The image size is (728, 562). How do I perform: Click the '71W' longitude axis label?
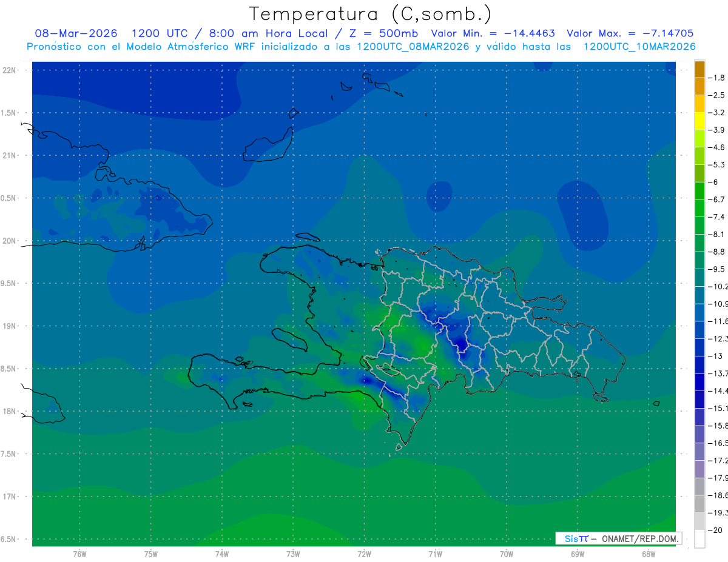point(435,554)
